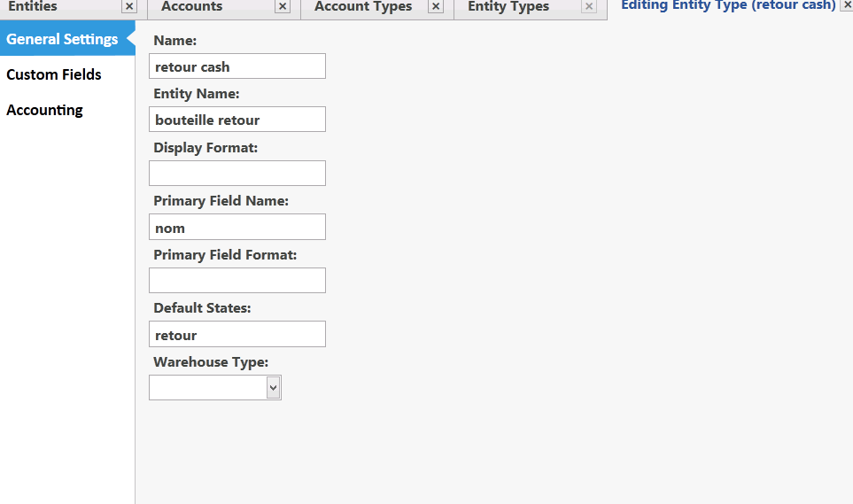Focus the empty Display Format field

pos(237,173)
